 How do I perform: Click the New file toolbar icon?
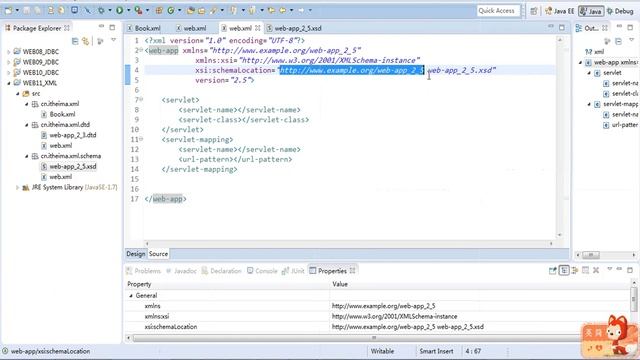pyautogui.click(x=8, y=10)
